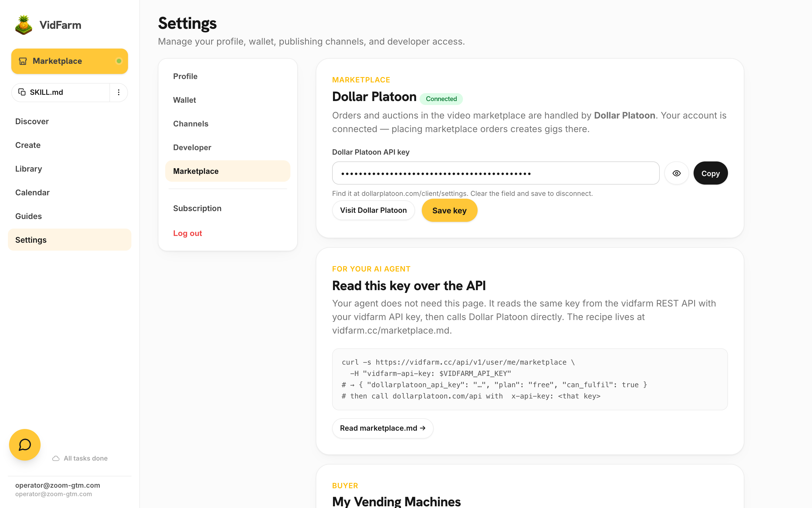The image size is (812, 508).
Task: Copy the Dollar Platoon API key
Action: (711, 173)
